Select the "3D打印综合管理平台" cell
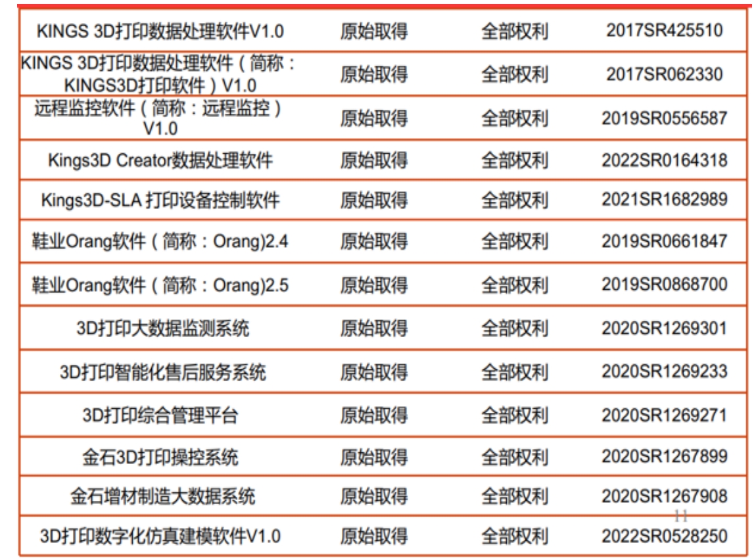The image size is (754, 560). (160, 415)
